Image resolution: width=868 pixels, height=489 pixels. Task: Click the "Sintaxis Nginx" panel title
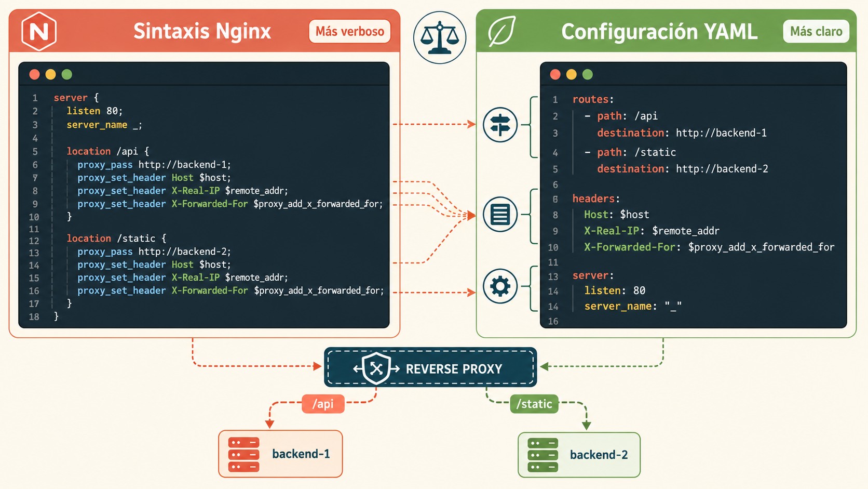(x=202, y=31)
